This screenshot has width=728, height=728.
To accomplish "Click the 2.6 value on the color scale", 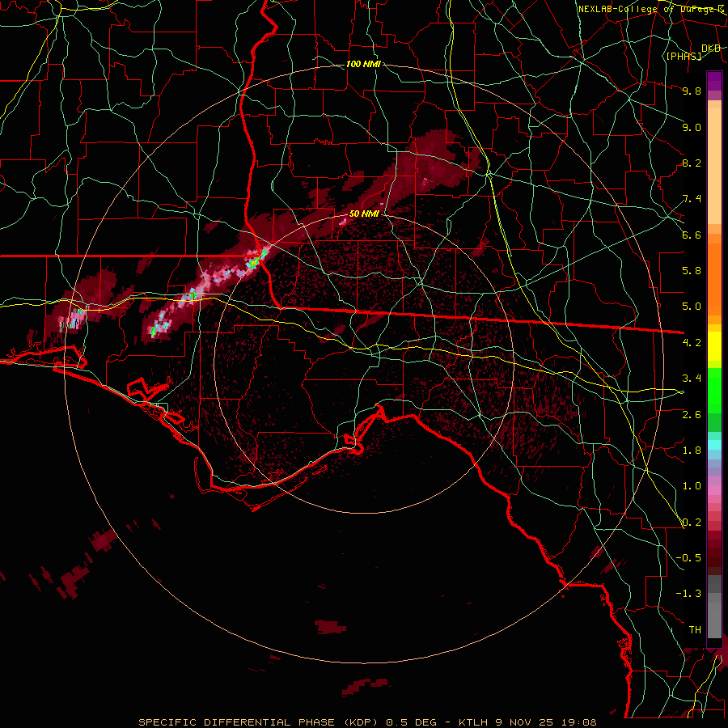I will (x=692, y=415).
